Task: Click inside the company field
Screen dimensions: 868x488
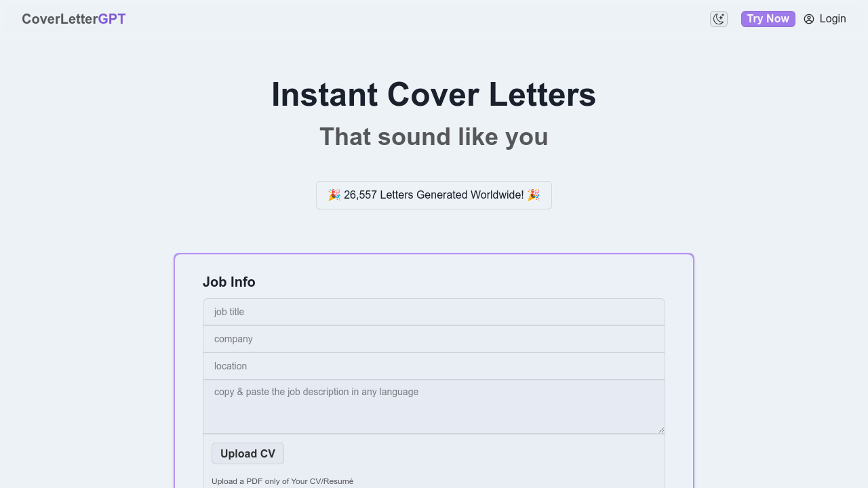Action: click(x=433, y=339)
